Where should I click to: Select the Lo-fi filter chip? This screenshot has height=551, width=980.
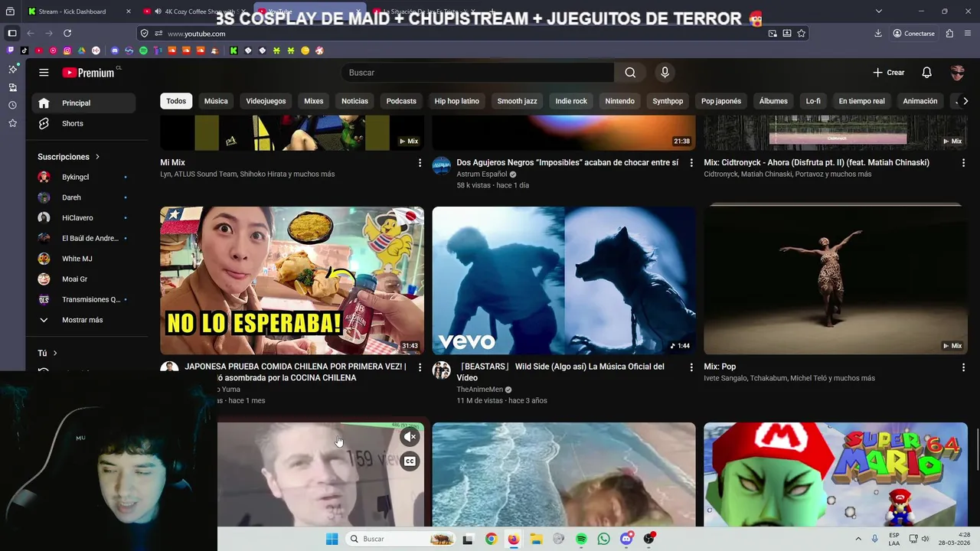tap(813, 101)
